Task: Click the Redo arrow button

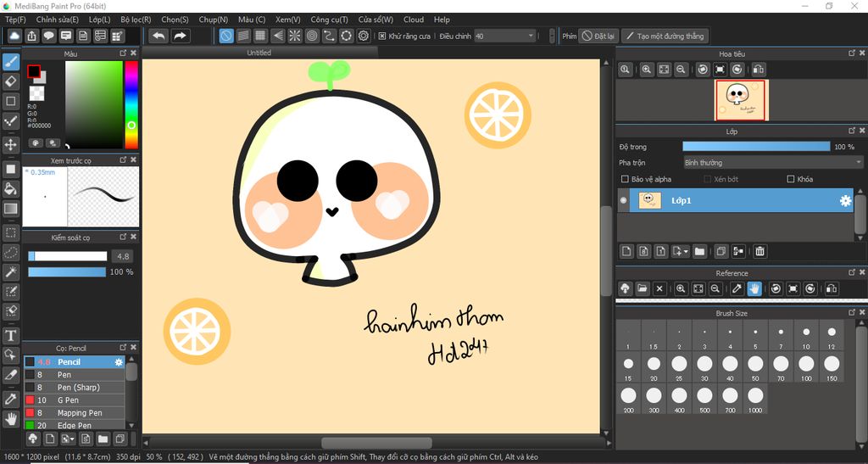Action: coord(181,36)
